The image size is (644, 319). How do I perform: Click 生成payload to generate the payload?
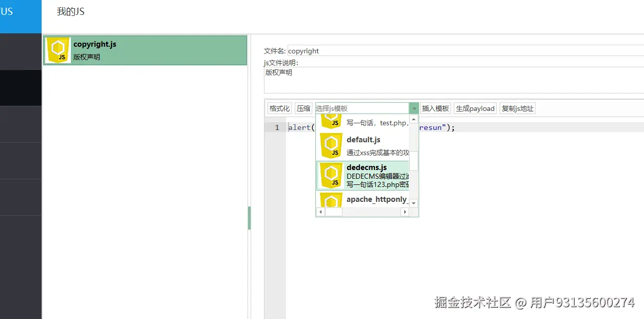point(475,108)
